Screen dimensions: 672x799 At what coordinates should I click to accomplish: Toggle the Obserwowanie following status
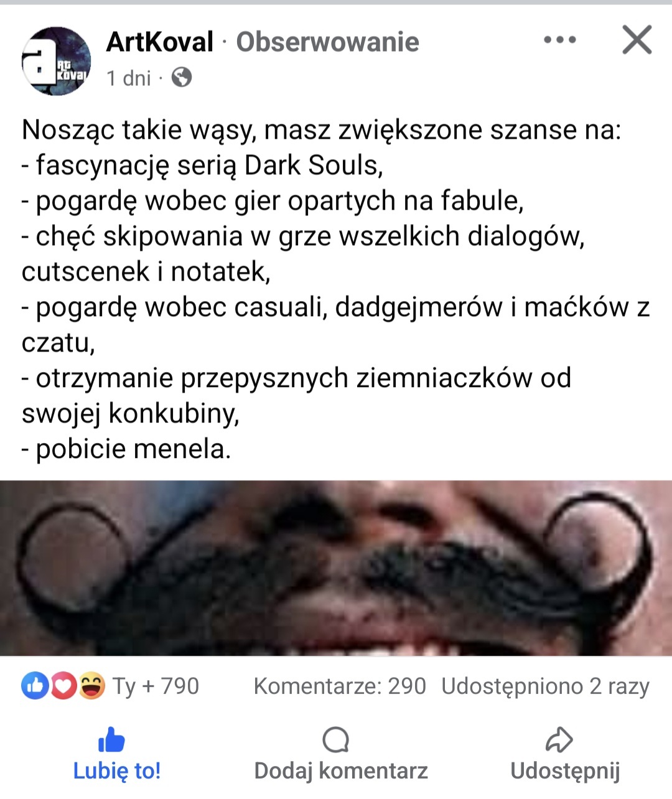(x=328, y=42)
